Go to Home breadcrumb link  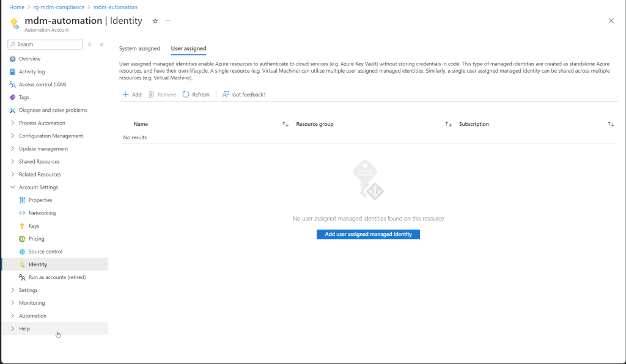pos(17,7)
